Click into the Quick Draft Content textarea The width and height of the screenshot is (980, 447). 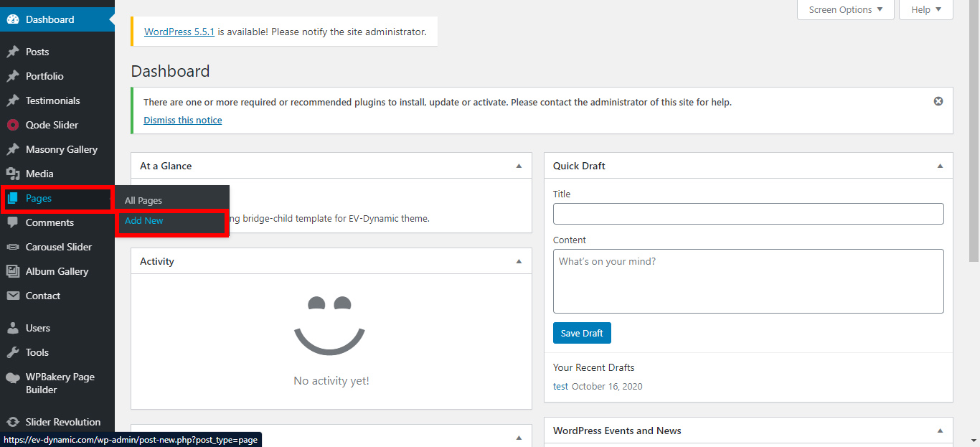[748, 281]
